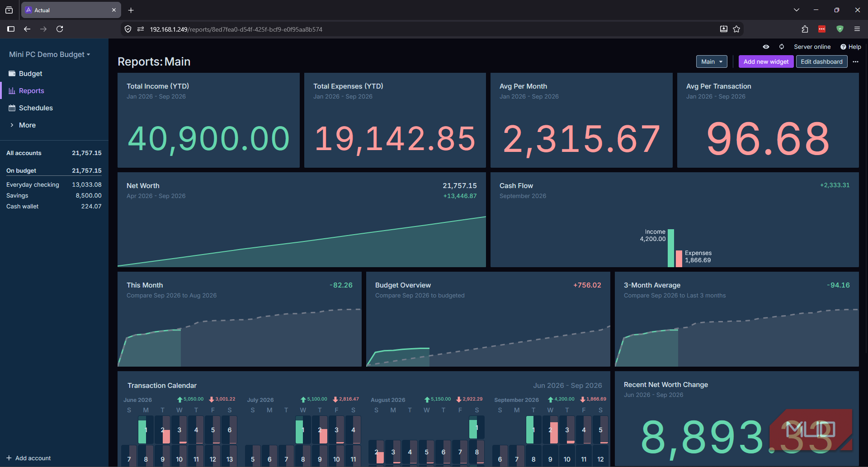This screenshot has width=868, height=467.
Task: Open the Net Worth graph widget
Action: (x=302, y=220)
